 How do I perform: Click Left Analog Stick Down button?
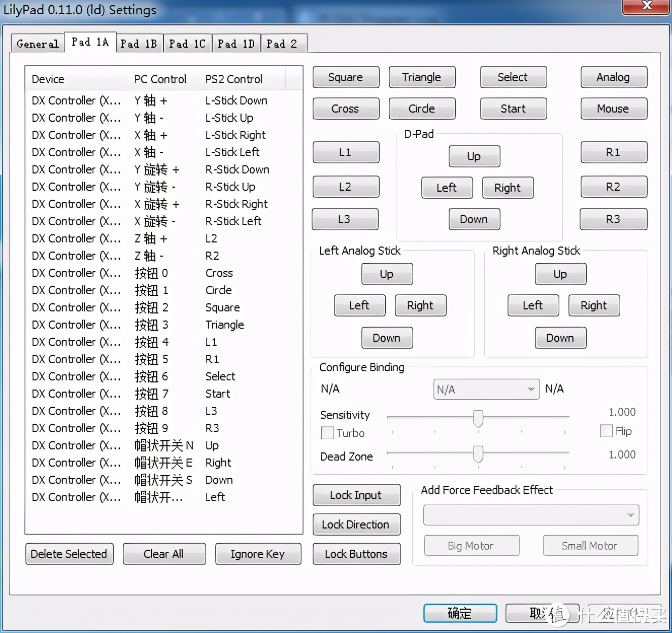click(386, 338)
